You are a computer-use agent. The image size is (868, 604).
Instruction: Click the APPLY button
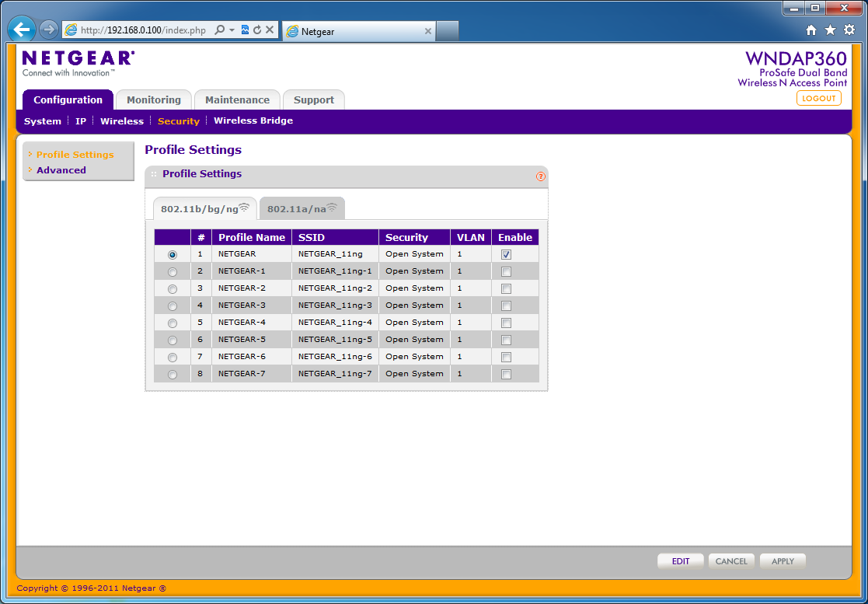coord(783,560)
